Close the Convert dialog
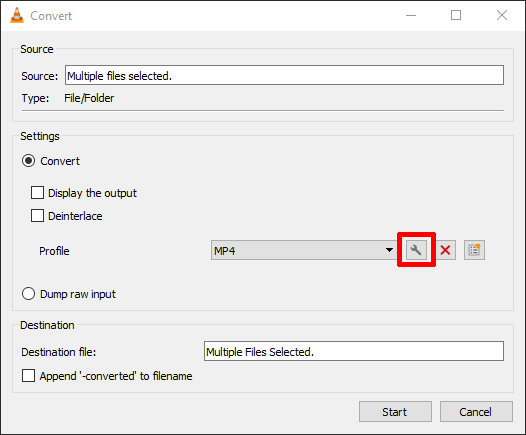The height and width of the screenshot is (435, 526). (502, 15)
